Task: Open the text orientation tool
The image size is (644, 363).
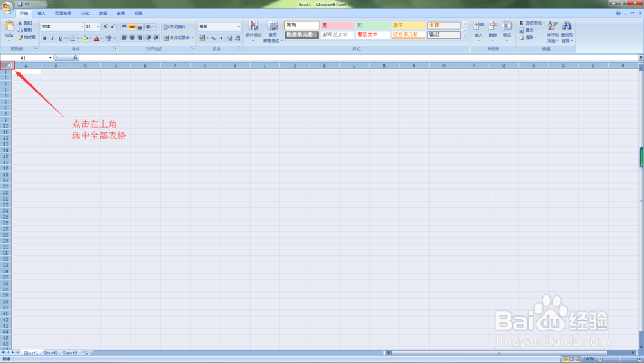Action: (x=149, y=26)
